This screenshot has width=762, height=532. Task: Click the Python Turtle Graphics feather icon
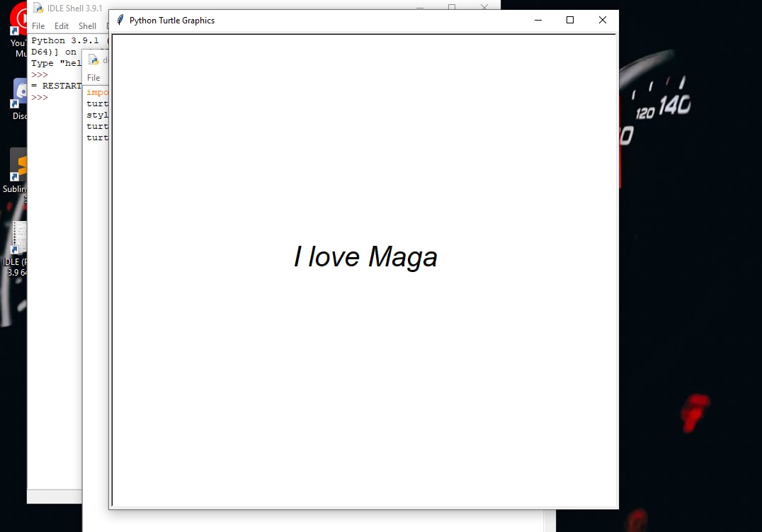[120, 20]
